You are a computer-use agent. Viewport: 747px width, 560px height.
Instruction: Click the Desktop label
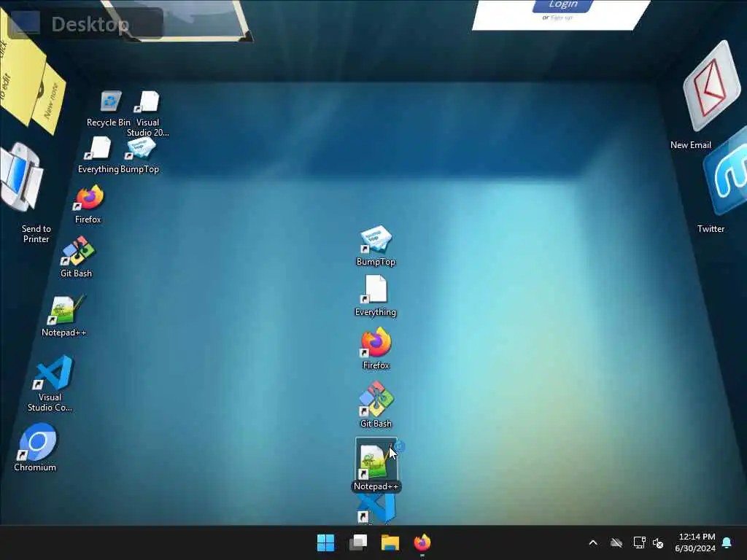pyautogui.click(x=90, y=24)
